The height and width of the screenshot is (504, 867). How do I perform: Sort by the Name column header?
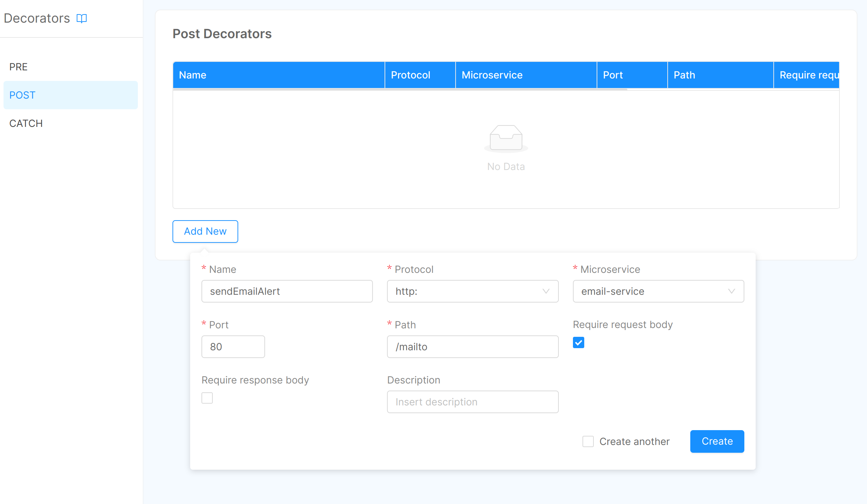pyautogui.click(x=193, y=75)
